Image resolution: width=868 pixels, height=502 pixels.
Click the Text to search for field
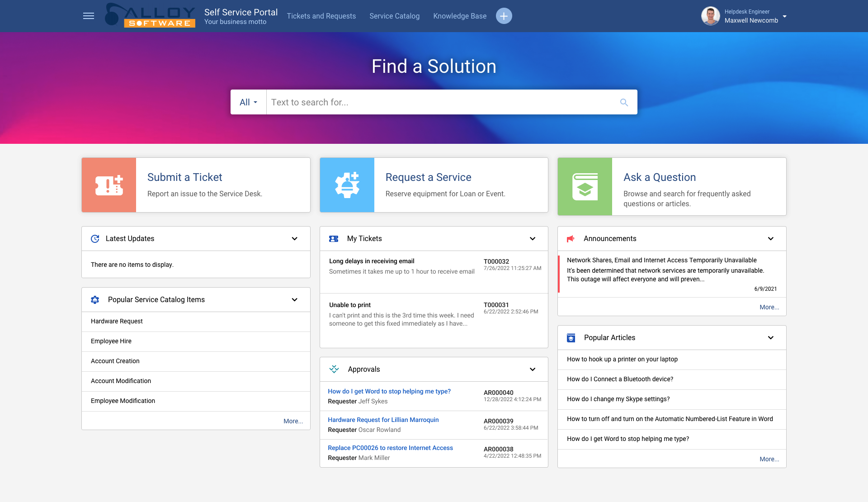pos(439,103)
